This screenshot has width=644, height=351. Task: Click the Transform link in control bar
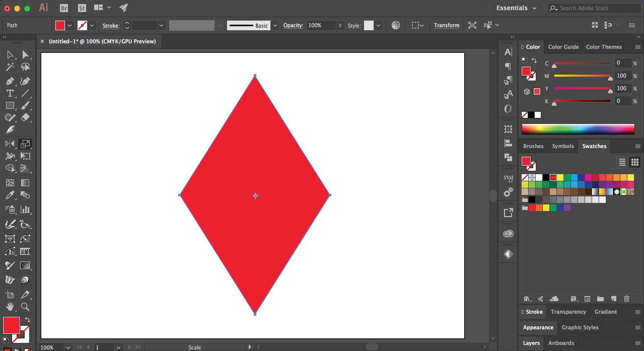click(446, 25)
